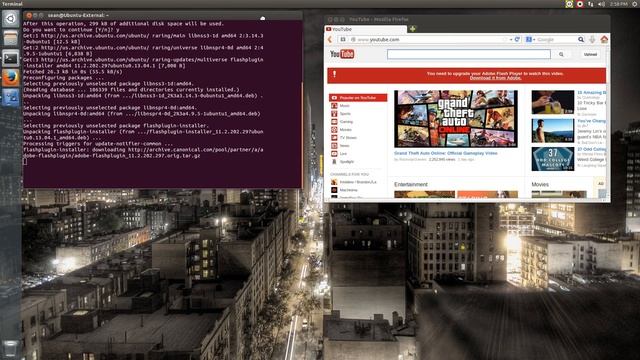
Task: Open the You've Changed video thumbnail
Action: pos(552,131)
